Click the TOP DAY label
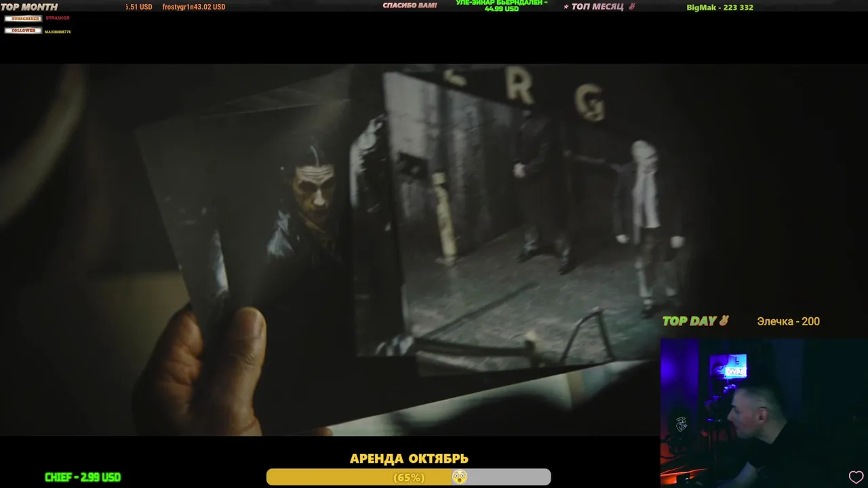Screen dimensions: 868x488 (695, 321)
